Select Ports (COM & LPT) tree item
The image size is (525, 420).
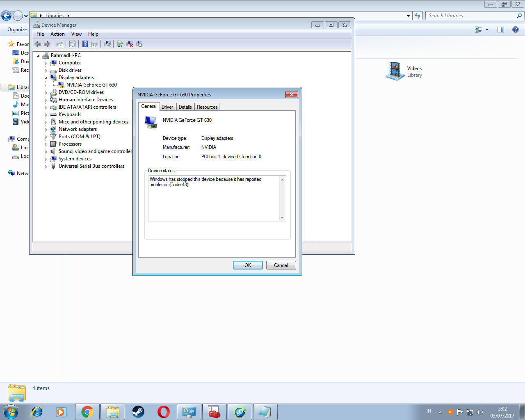(79, 137)
